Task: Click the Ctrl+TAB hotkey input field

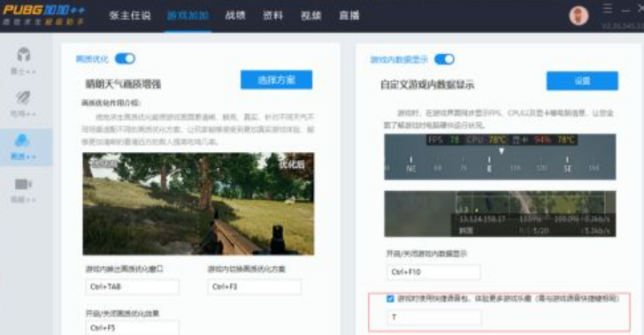Action: 133,286
